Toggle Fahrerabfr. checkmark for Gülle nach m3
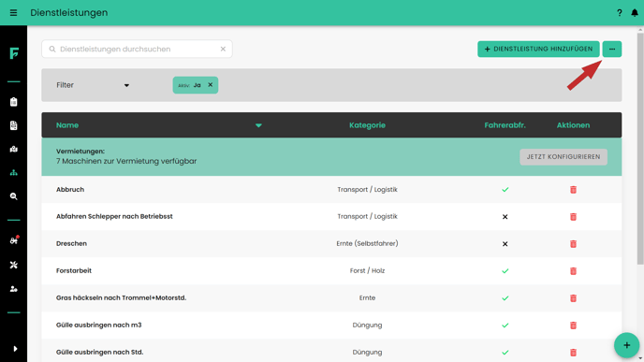644x362 pixels. coord(505,326)
